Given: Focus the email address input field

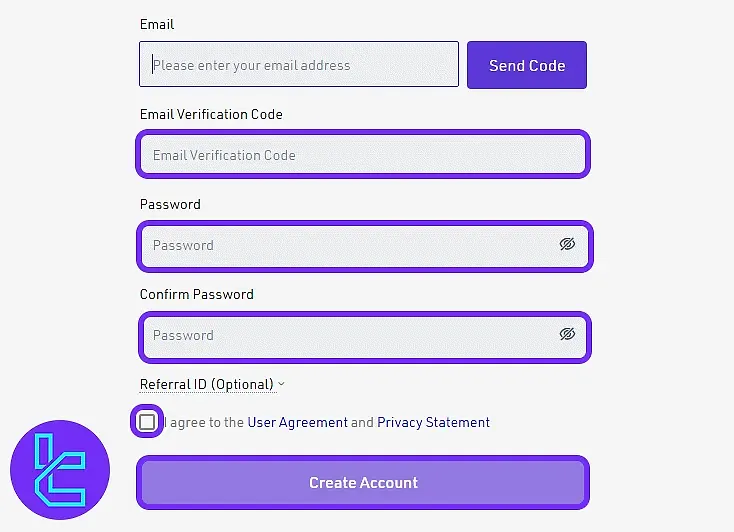Looking at the screenshot, I should [299, 64].
